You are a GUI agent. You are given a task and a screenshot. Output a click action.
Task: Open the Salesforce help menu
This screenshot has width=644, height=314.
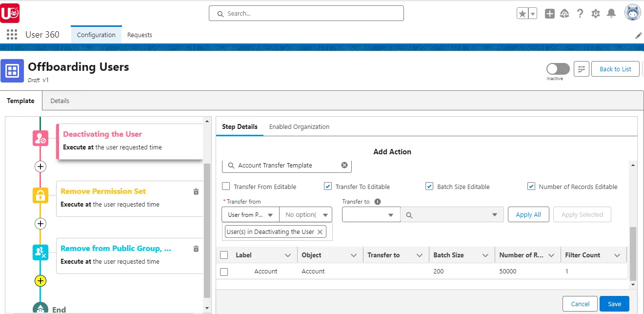pyautogui.click(x=580, y=13)
